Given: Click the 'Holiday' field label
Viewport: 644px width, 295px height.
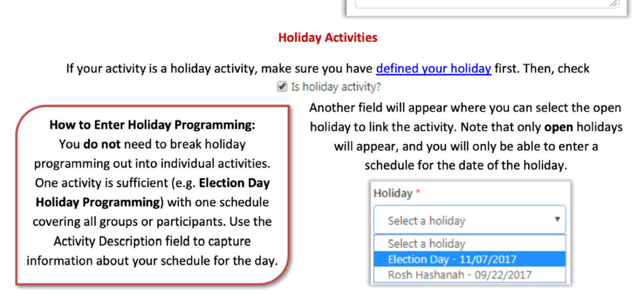Looking at the screenshot, I should click(392, 193).
